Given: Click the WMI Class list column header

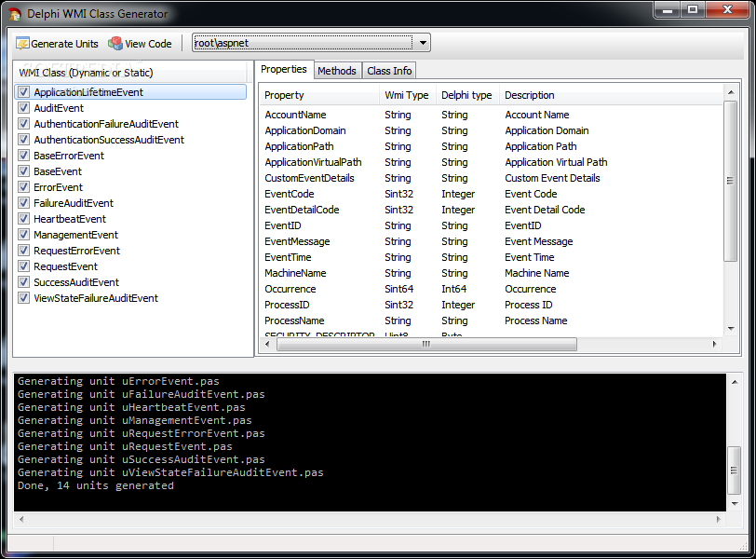Looking at the screenshot, I should point(130,73).
